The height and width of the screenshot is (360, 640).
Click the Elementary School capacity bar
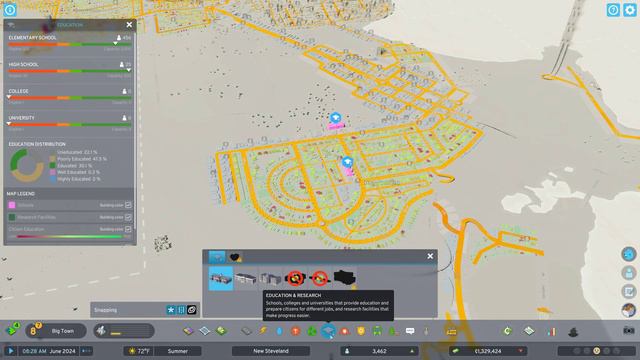(70, 44)
